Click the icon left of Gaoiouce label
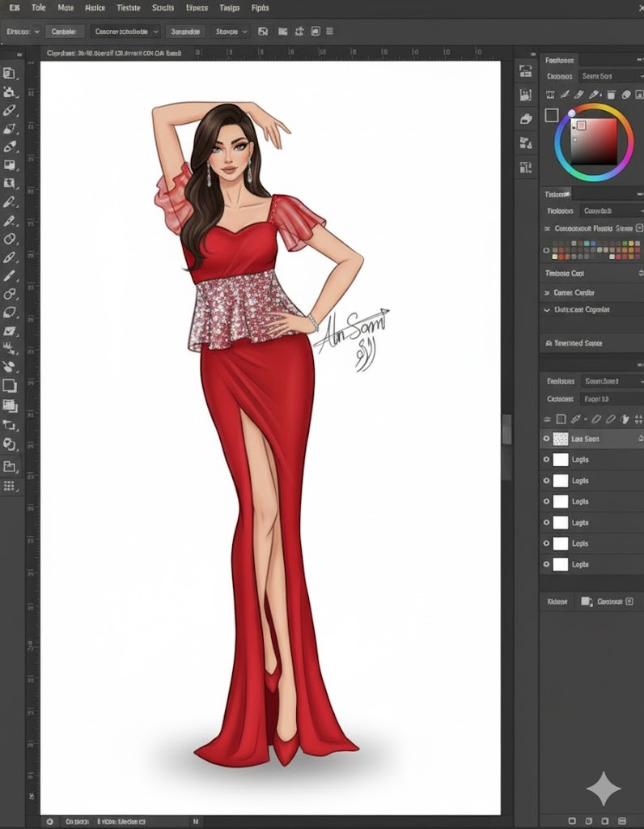The image size is (644, 829). tap(587, 602)
